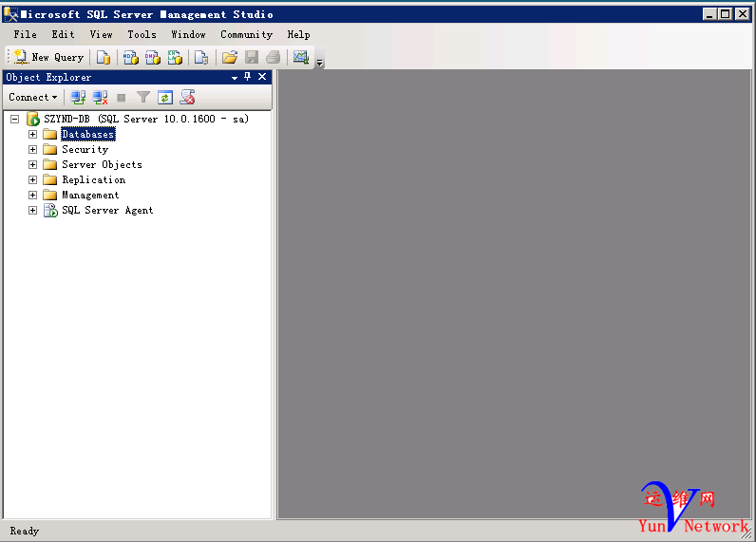Click the Disconnect server icon

(100, 98)
